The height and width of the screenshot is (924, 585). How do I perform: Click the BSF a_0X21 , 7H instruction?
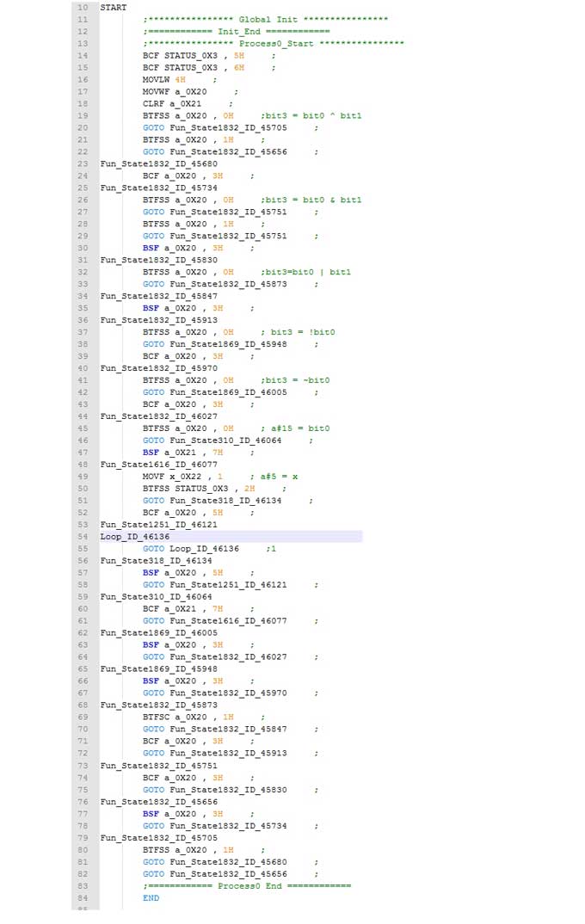pos(182,453)
